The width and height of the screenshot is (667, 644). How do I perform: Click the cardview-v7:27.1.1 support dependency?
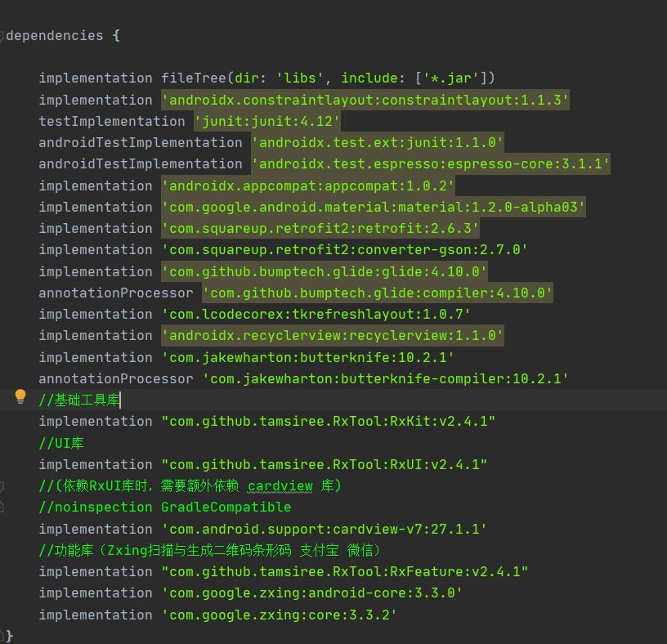coord(325,529)
